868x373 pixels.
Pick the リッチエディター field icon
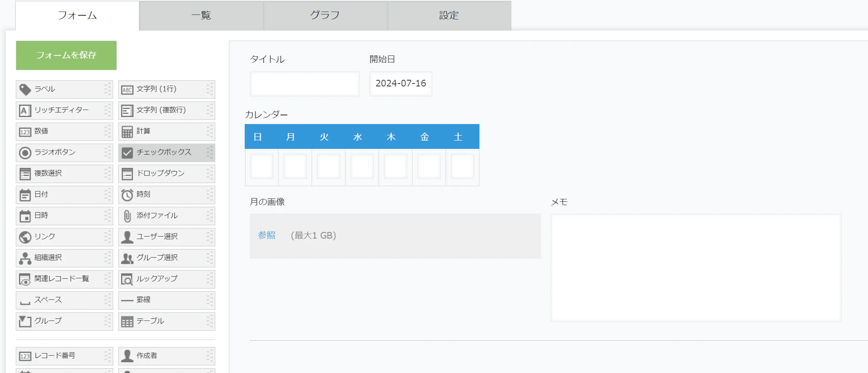coord(25,110)
